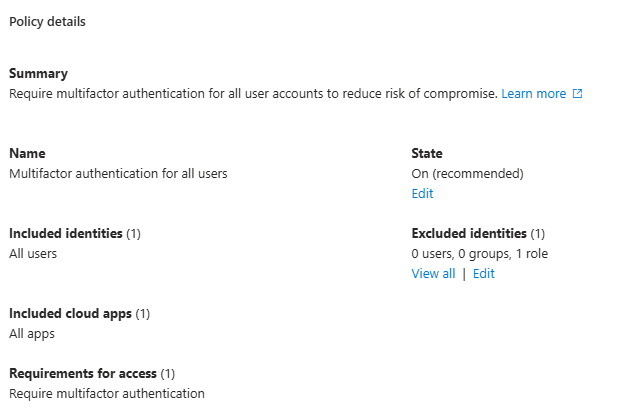Click the Requirements for access label
The width and height of the screenshot is (632, 412).
click(x=83, y=374)
